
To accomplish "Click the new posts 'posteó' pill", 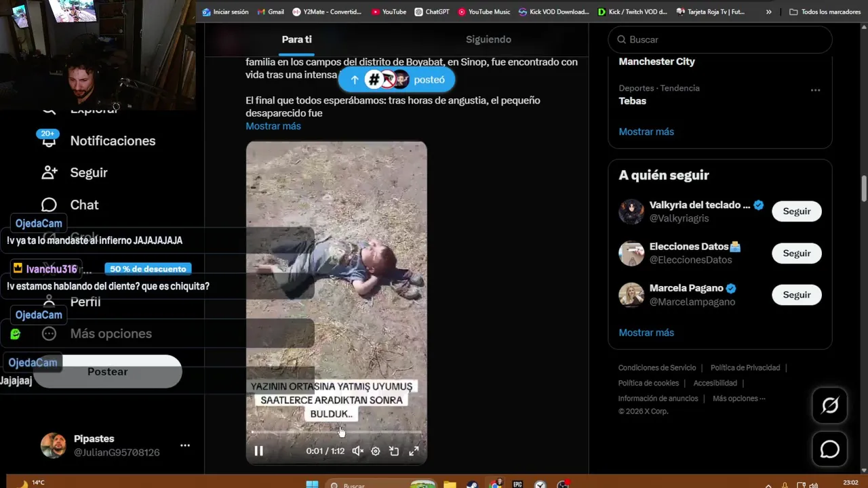I will pos(397,79).
